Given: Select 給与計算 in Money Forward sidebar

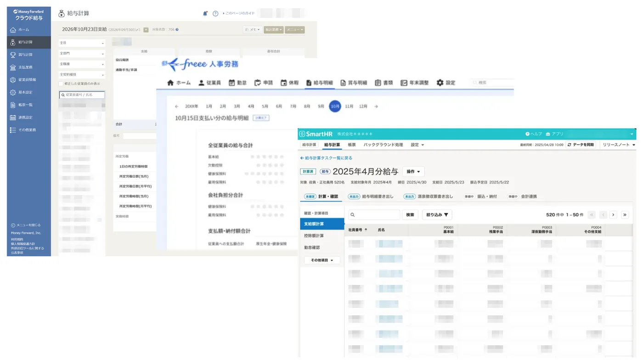Looking at the screenshot, I should pos(28,42).
